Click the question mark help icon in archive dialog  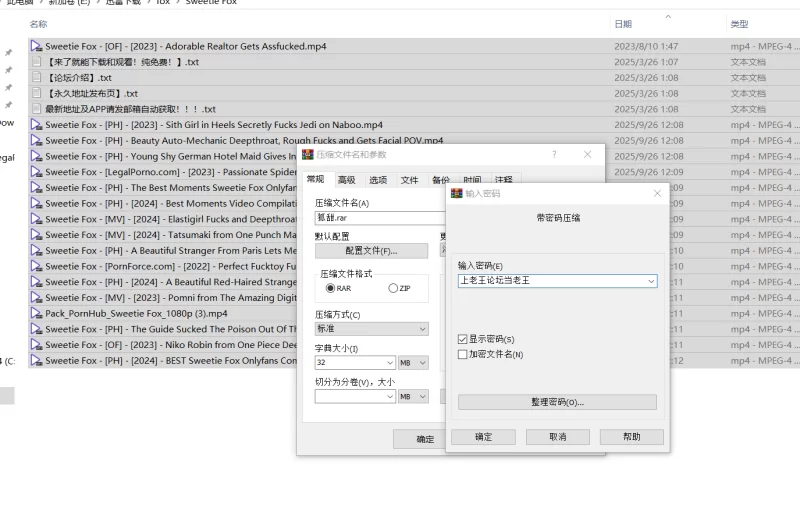pyautogui.click(x=556, y=155)
